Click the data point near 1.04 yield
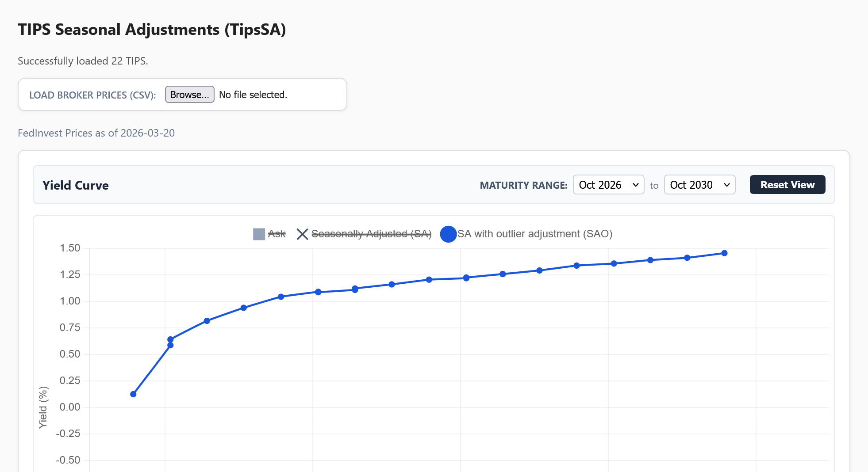 (281, 297)
